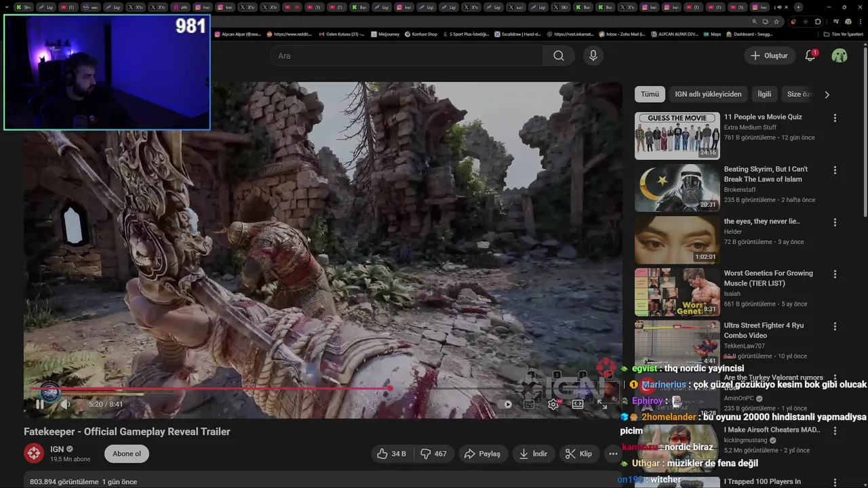The height and width of the screenshot is (488, 868).
Task: Click the Oluştur create button
Action: coord(770,56)
